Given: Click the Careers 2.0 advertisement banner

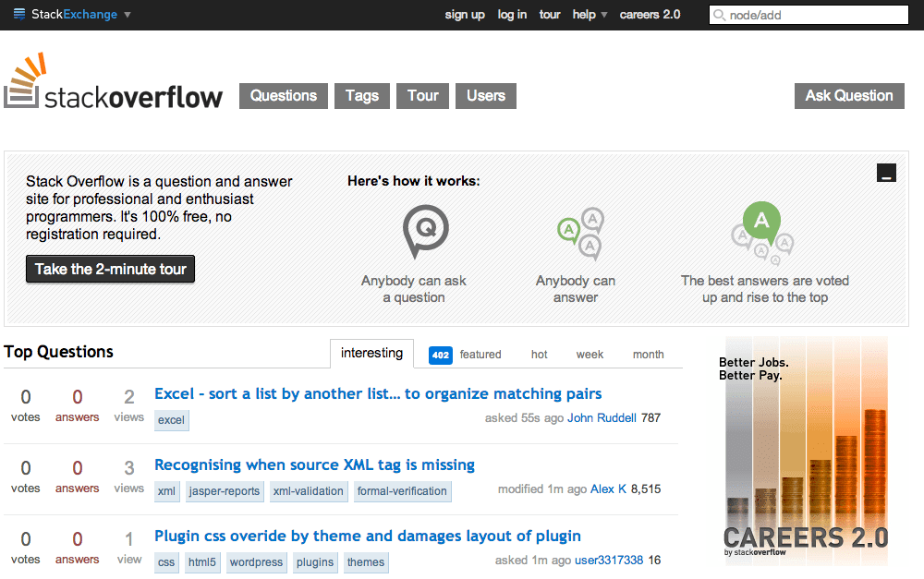Looking at the screenshot, I should tap(806, 452).
